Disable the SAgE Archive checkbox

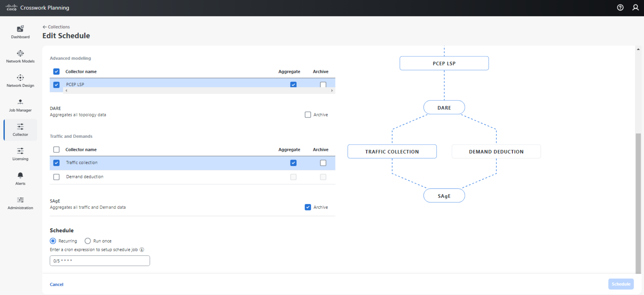[308, 207]
